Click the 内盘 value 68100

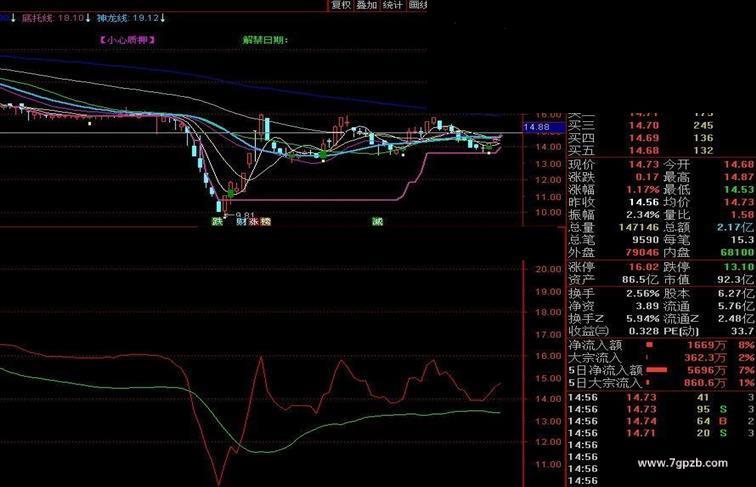(738, 252)
